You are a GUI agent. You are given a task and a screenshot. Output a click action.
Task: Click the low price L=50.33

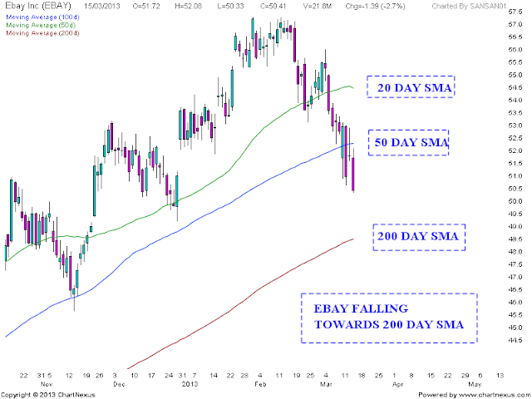pos(230,6)
